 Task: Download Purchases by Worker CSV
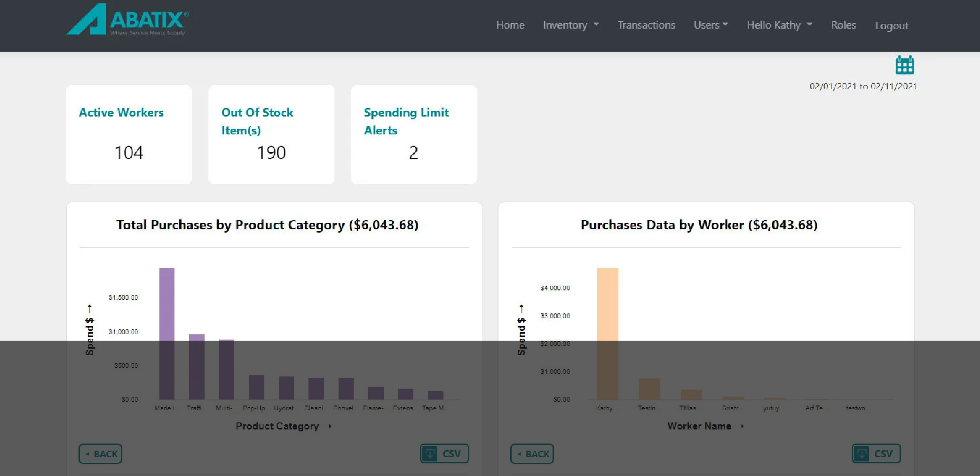[876, 453]
